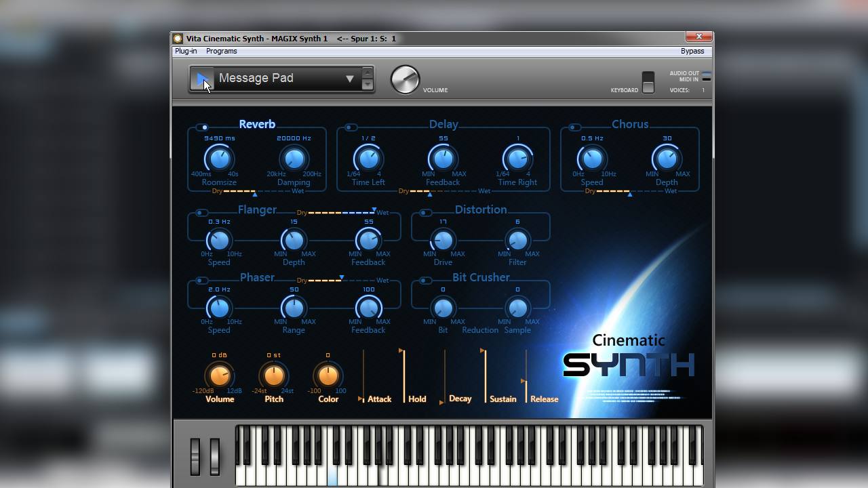This screenshot has height=488, width=868.
Task: Click the Flanger Dry/Wet slider
Action: coord(342,212)
